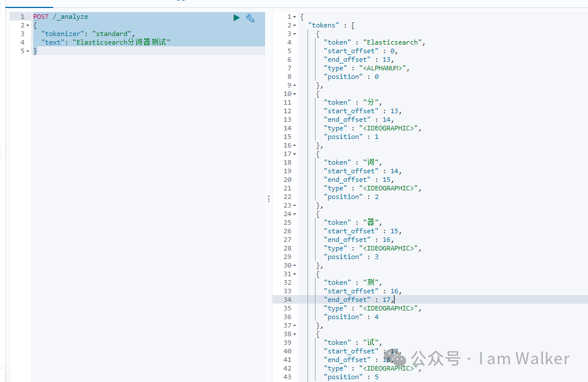The height and width of the screenshot is (382, 588).
Task: Run the POST /_analyze request
Action: tap(236, 18)
